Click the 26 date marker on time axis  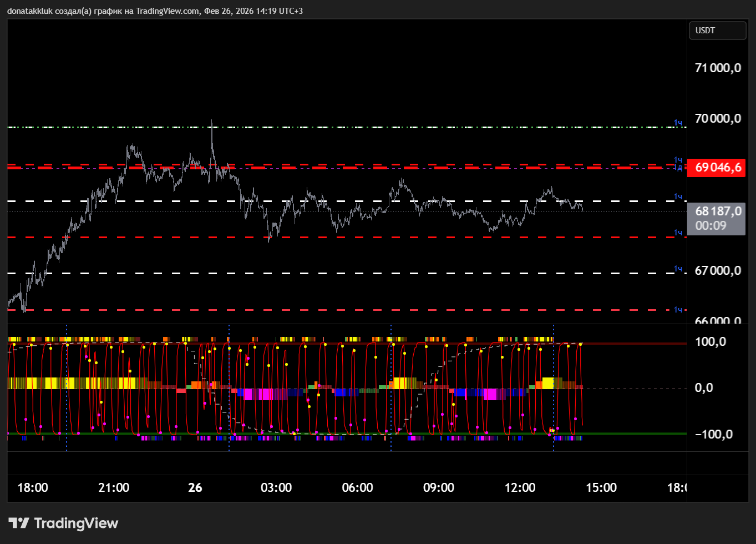pos(195,487)
